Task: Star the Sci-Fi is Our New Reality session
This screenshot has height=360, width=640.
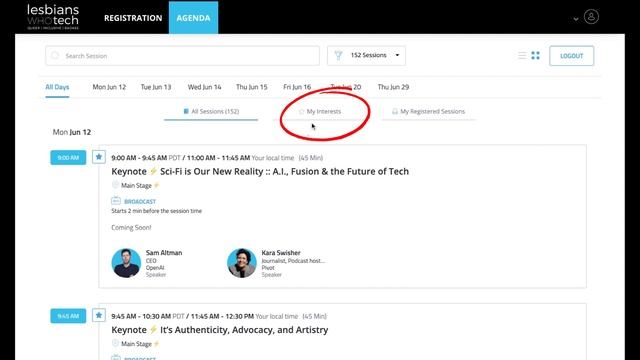Action: [x=99, y=157]
